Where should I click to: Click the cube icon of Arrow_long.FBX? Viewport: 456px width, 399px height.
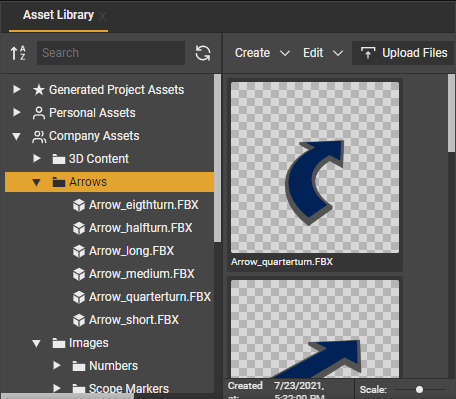point(79,251)
